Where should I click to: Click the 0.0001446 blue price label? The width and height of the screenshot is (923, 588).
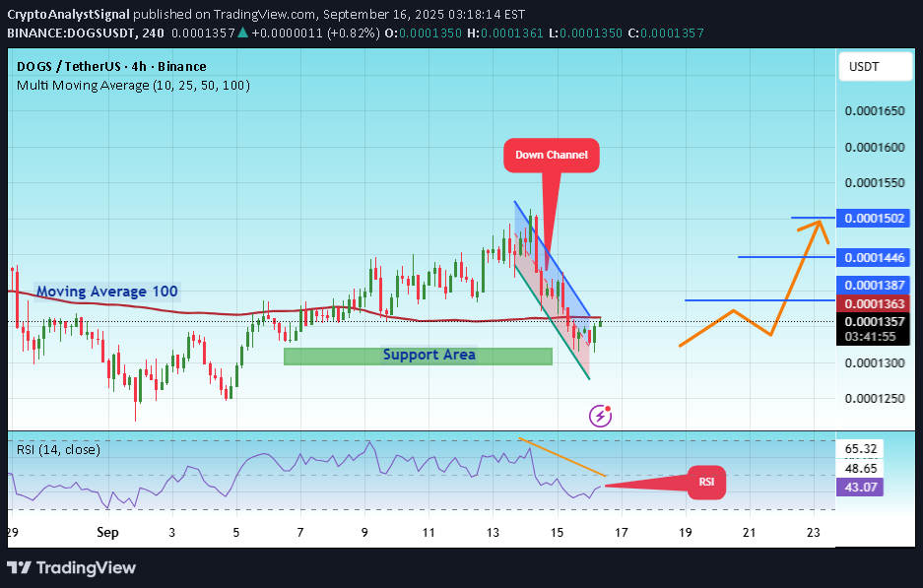click(874, 257)
